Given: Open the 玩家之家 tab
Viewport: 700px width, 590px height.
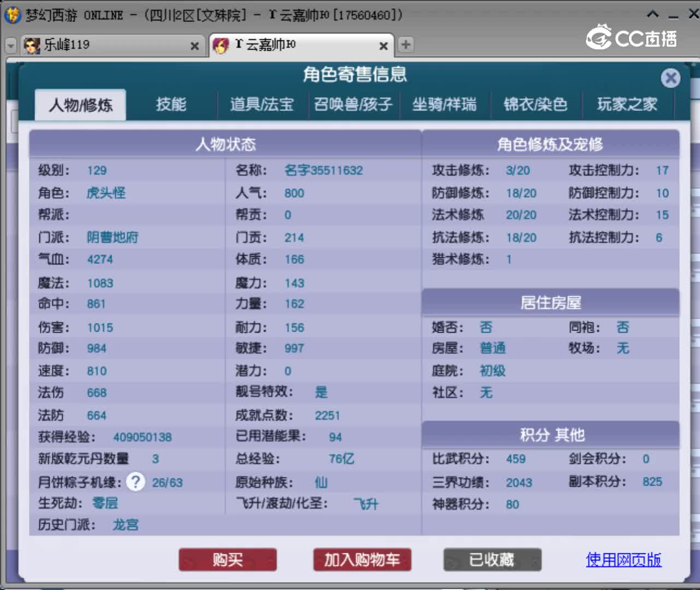Looking at the screenshot, I should [627, 105].
